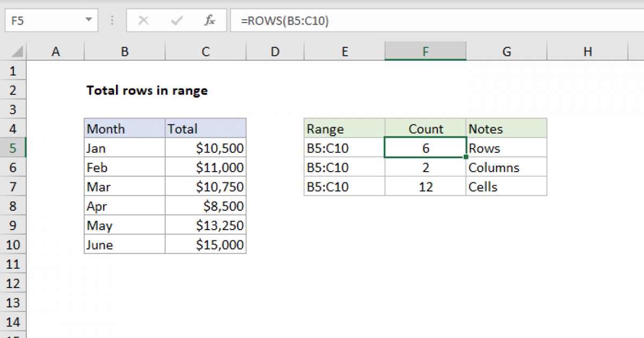Select column header F
Screen dimensions: 644x338
pos(426,51)
